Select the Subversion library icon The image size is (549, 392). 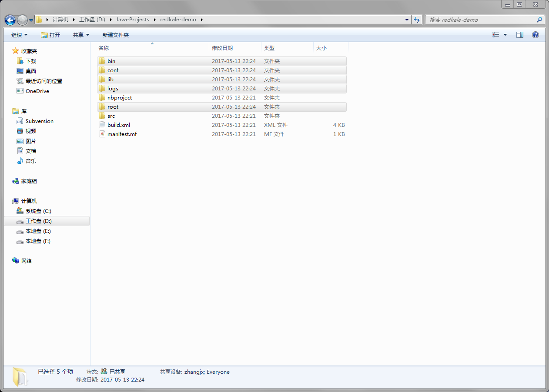click(20, 121)
